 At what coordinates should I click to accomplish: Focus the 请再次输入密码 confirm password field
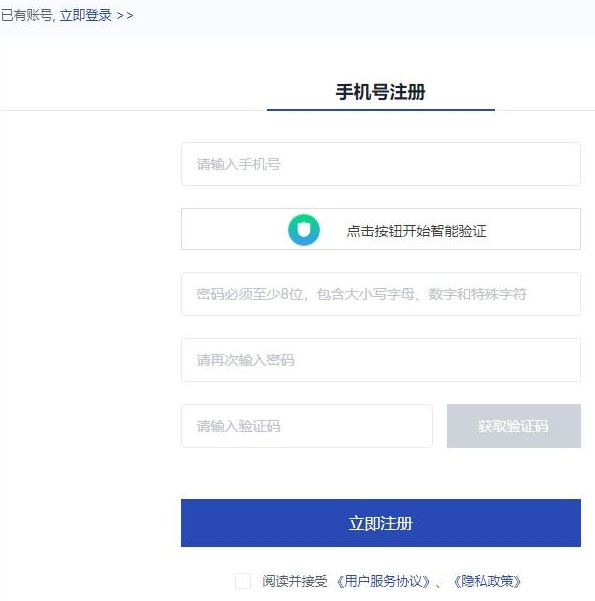pyautogui.click(x=381, y=360)
